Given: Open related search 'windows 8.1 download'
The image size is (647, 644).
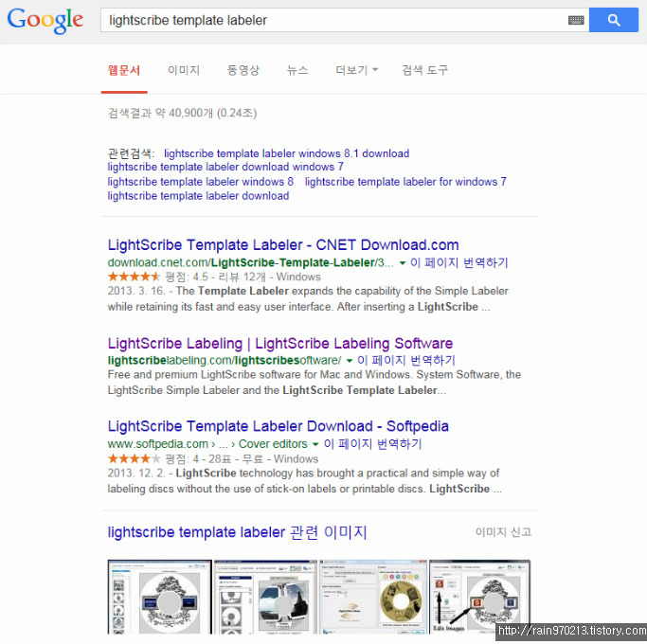Looking at the screenshot, I should click(286, 153).
